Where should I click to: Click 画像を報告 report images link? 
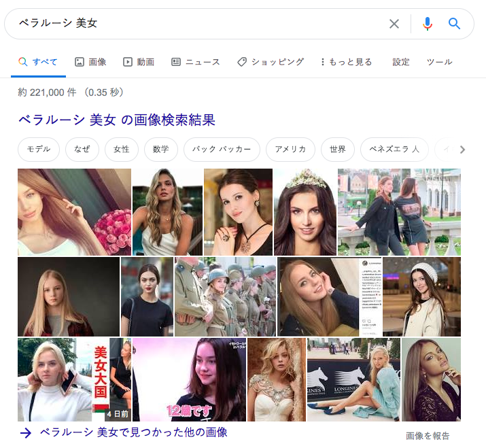(x=428, y=436)
